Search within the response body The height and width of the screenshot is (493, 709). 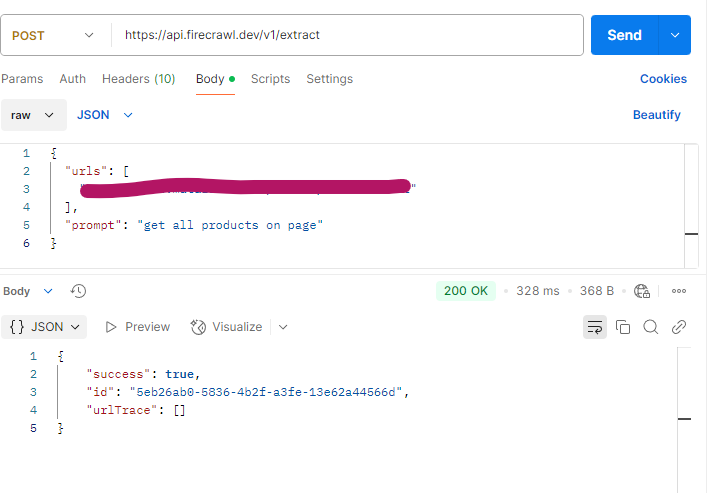pyautogui.click(x=651, y=327)
